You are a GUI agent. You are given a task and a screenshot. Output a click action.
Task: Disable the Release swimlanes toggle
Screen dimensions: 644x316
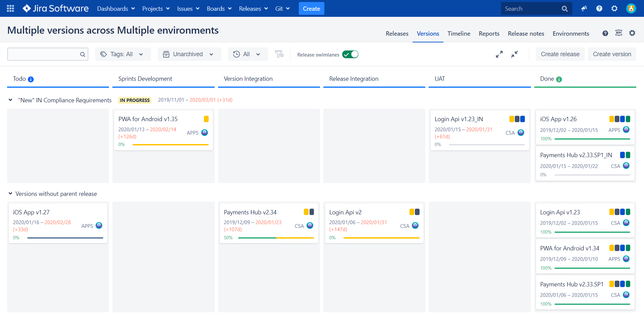(350, 54)
